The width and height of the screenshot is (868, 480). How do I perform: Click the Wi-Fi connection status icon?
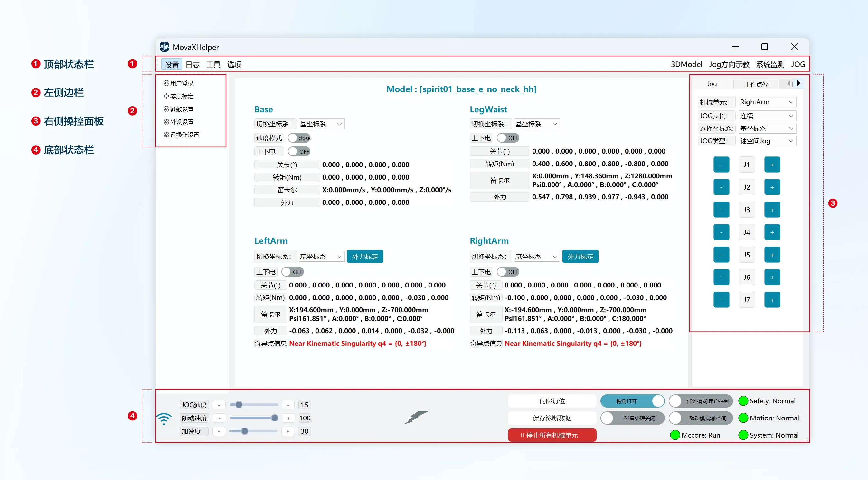pyautogui.click(x=164, y=419)
